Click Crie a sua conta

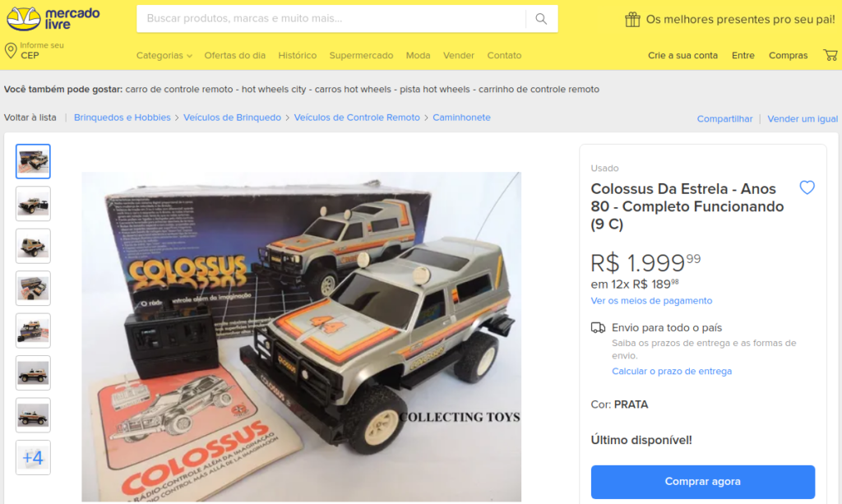pyautogui.click(x=682, y=55)
